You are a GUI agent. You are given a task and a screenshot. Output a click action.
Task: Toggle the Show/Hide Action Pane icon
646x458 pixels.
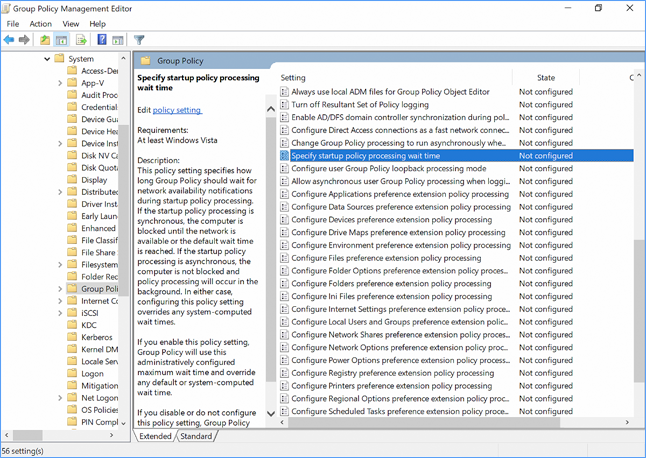pos(117,40)
